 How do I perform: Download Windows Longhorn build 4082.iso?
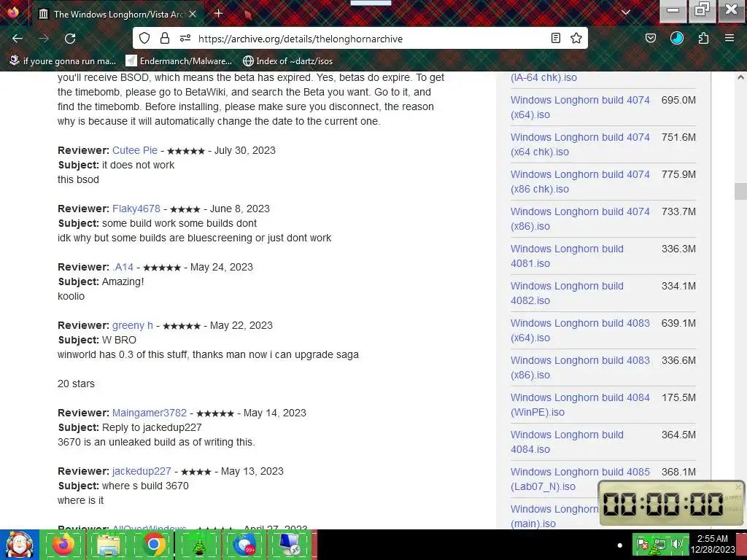tap(567, 293)
